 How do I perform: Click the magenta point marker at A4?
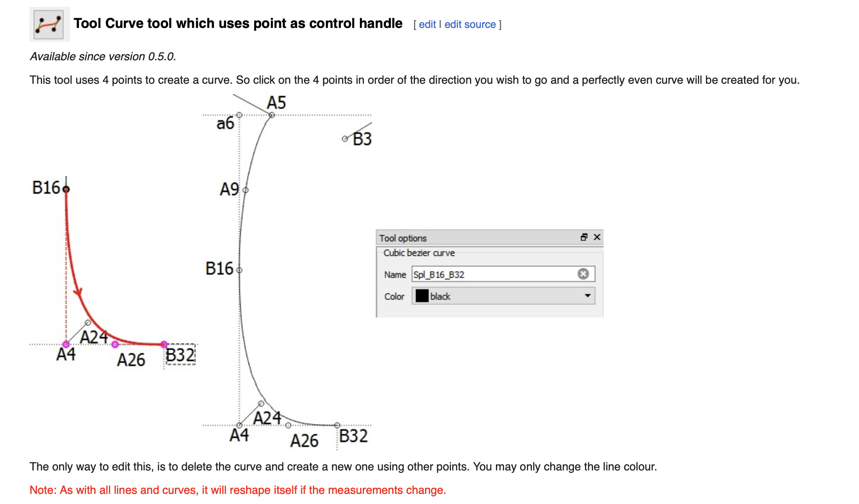[x=66, y=344]
